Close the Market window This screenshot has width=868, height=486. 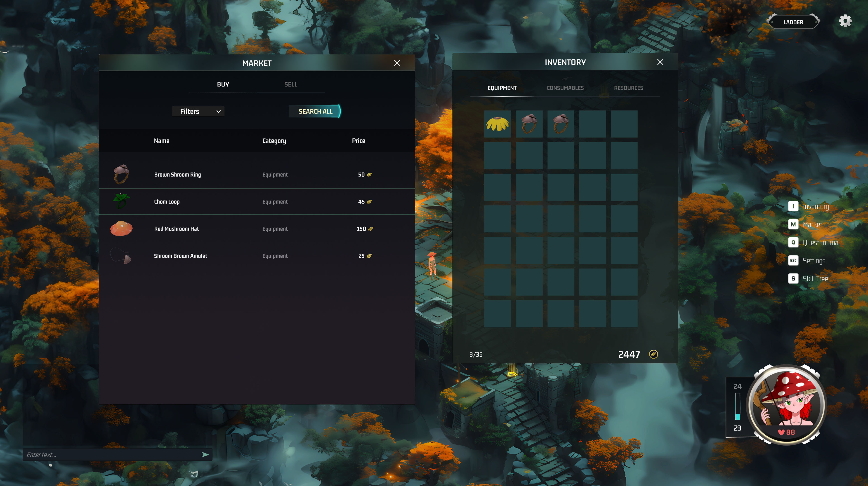click(x=397, y=63)
